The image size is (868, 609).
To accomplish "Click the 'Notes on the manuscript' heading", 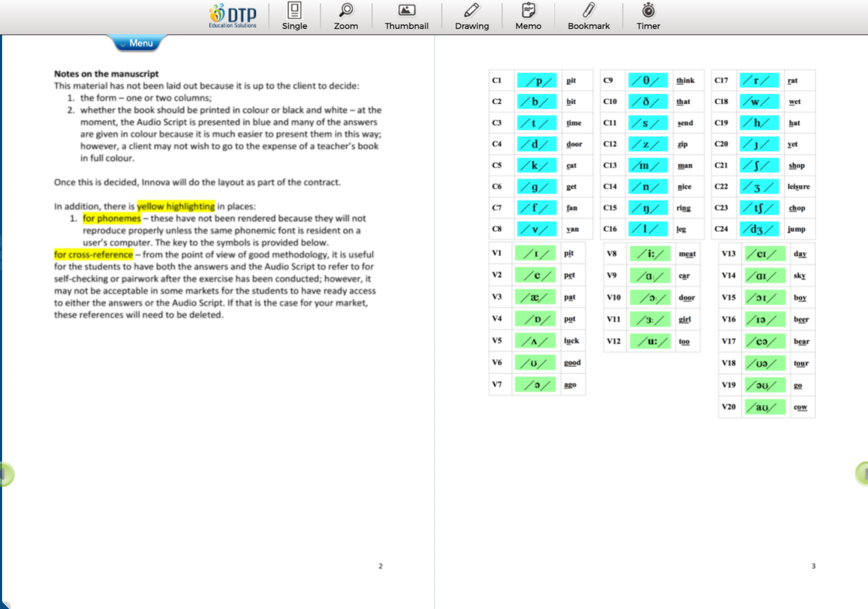I will tap(107, 74).
